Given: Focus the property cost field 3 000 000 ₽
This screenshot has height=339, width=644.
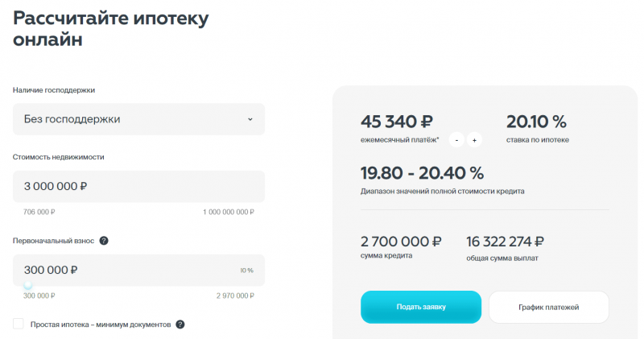Looking at the screenshot, I should [x=138, y=186].
